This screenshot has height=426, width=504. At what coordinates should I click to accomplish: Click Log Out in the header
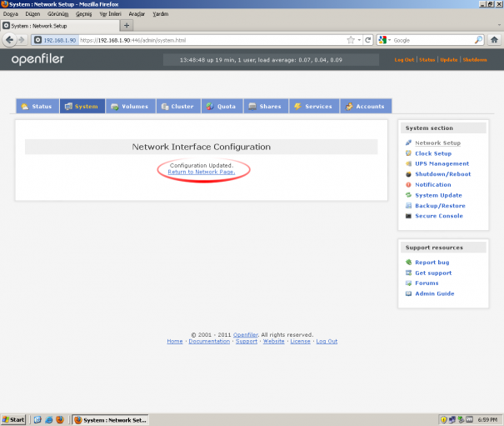404,60
